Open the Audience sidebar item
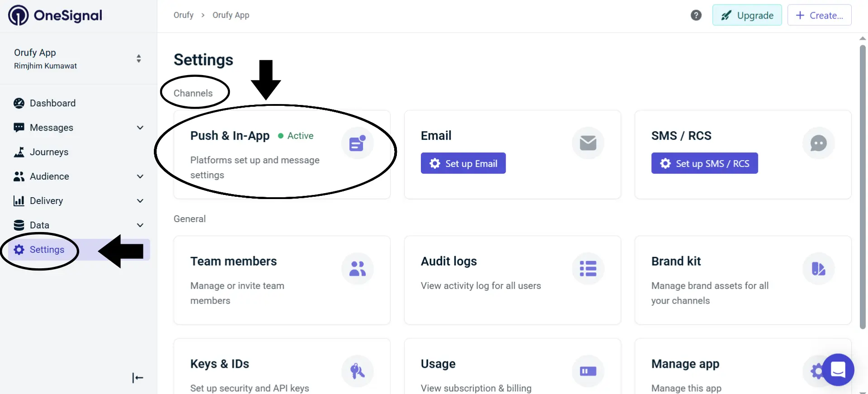This screenshot has height=394, width=868. 79,176
